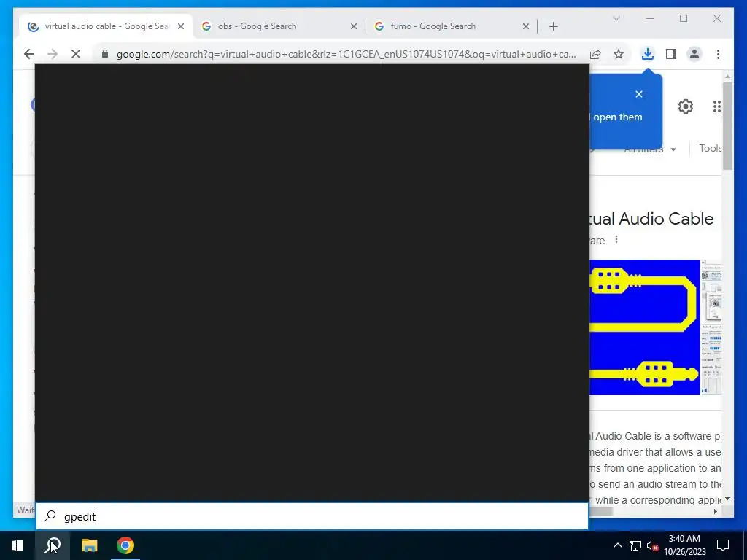Stop loading the current page
747x560 pixels.
click(76, 54)
